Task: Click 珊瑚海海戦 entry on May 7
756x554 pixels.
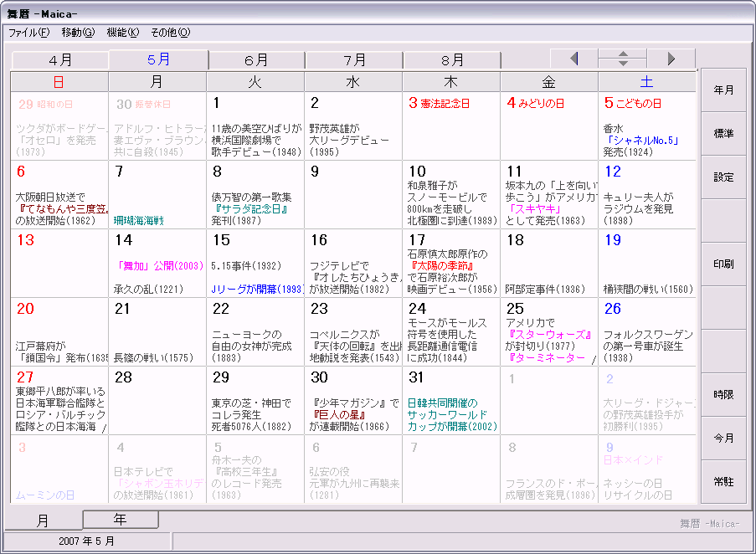Action: 139,221
